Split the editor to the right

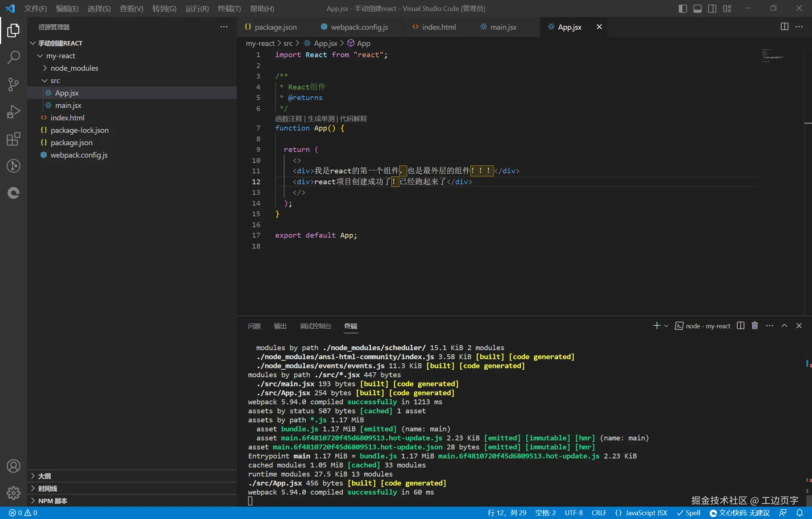(x=784, y=27)
